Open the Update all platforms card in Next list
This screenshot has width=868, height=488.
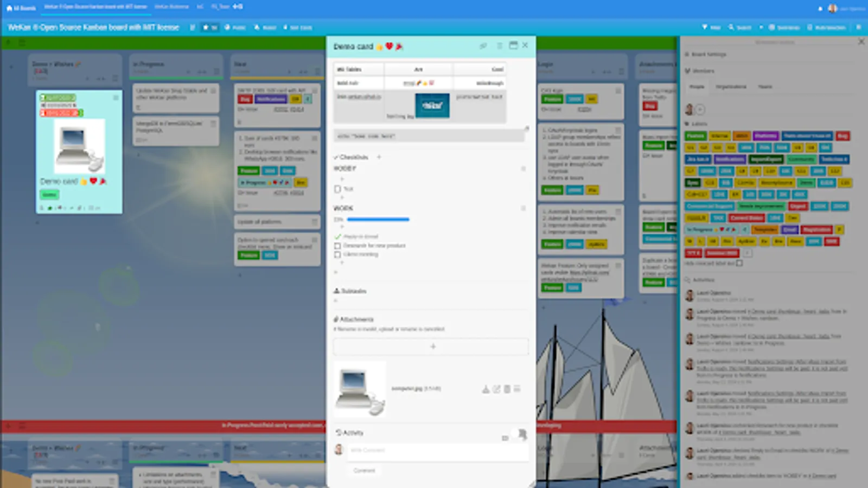point(277,222)
